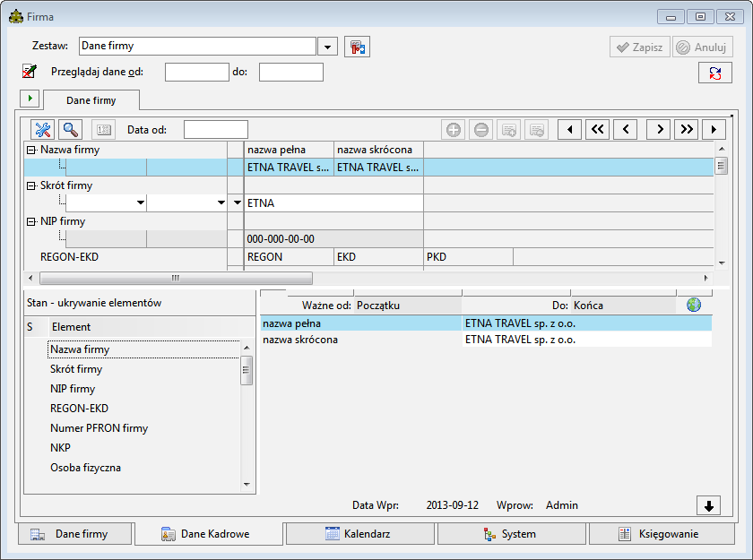Image resolution: width=753 pixels, height=560 pixels.
Task: Click the Anuluj button
Action: tap(703, 47)
